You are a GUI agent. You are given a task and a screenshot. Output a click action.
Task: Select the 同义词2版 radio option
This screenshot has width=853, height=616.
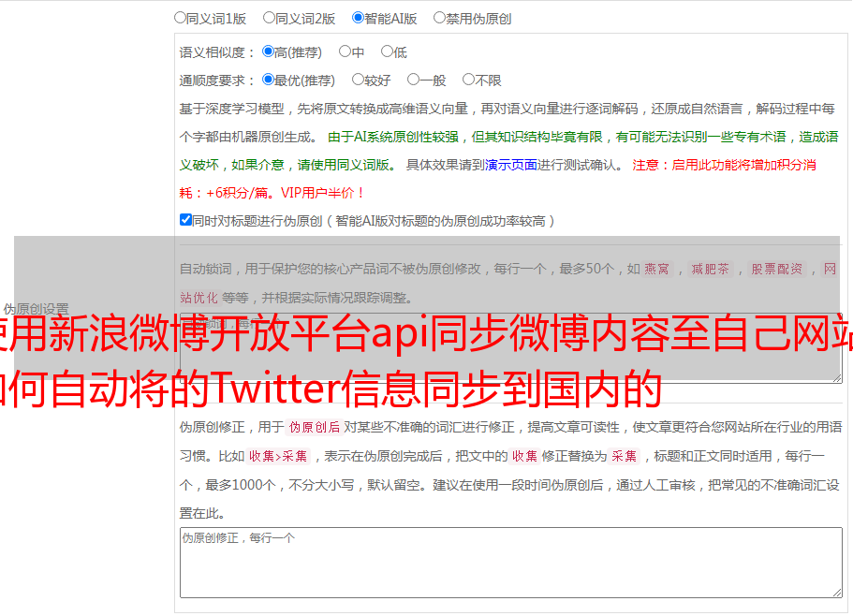point(269,18)
